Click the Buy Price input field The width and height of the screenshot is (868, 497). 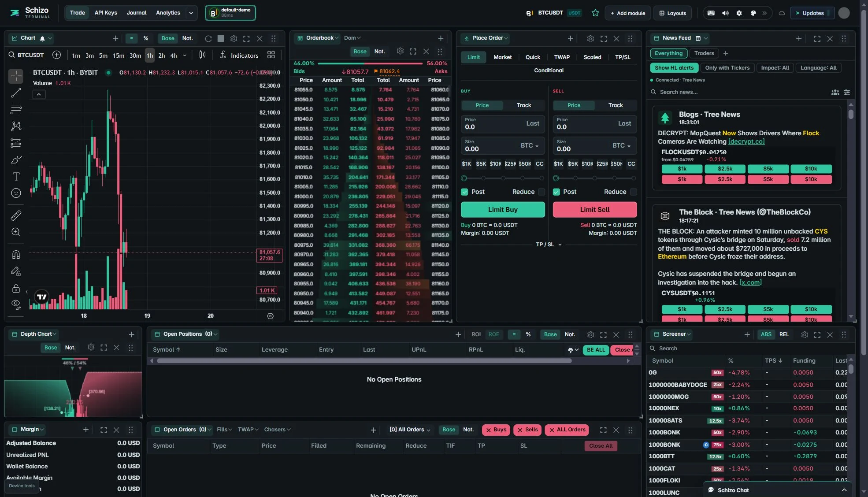pos(503,124)
